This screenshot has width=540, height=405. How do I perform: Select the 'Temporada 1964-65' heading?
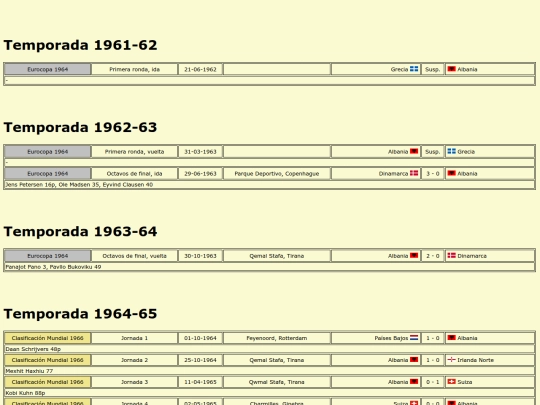tap(80, 314)
